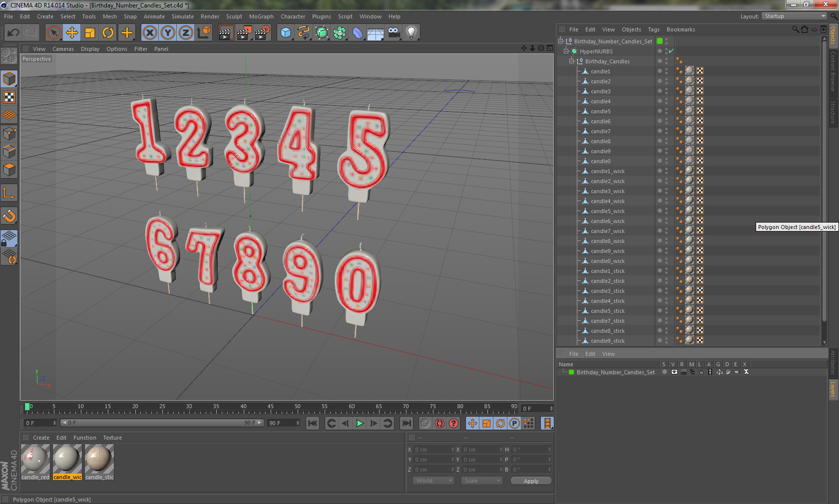Click the X position input field

point(433,450)
